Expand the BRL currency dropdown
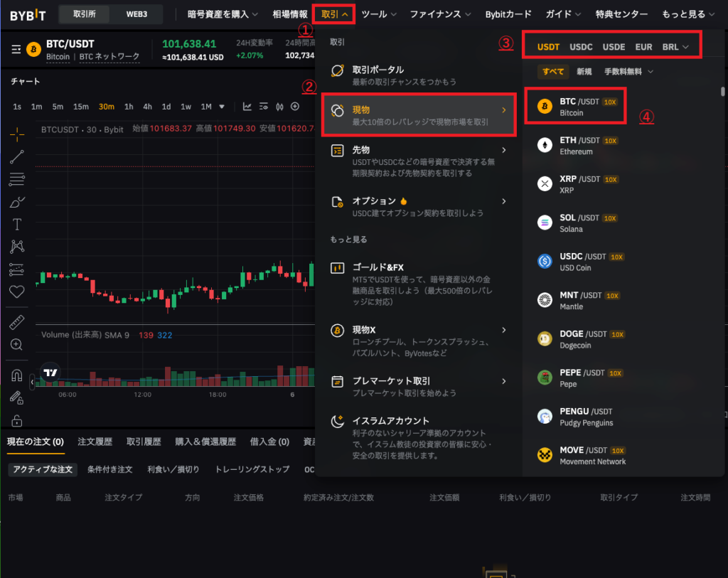The width and height of the screenshot is (728, 578). coord(675,47)
